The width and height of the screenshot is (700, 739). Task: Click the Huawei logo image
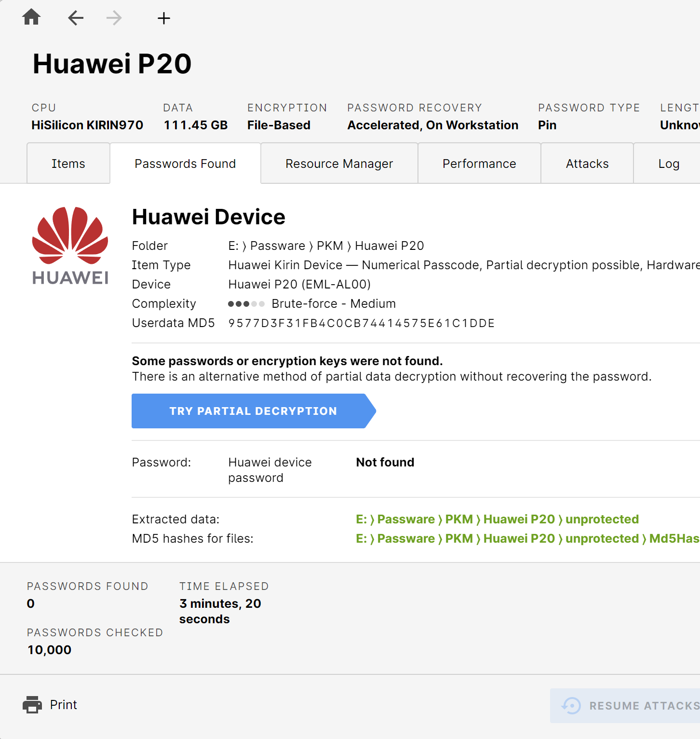point(70,246)
